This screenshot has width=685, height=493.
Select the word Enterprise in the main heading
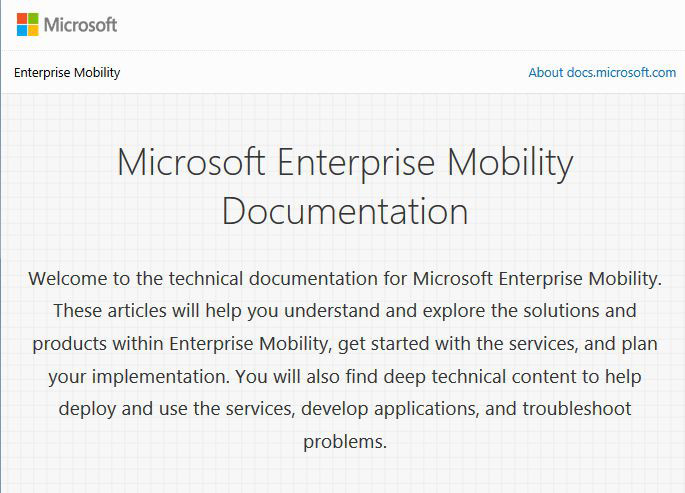click(x=356, y=164)
